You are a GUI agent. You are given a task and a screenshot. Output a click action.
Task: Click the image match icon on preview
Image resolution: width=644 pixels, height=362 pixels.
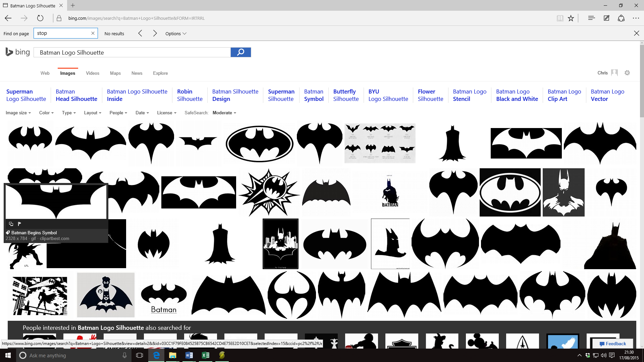[11, 224]
